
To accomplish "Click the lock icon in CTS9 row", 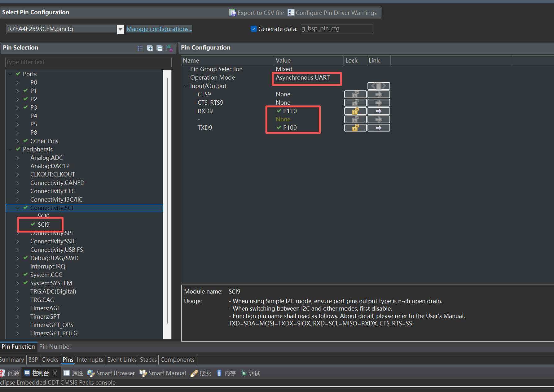I will point(355,94).
